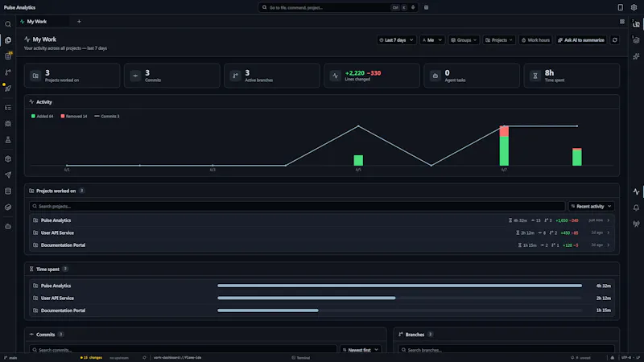Click the UTF-8 encoding status item
644x362 pixels.
coord(625,357)
